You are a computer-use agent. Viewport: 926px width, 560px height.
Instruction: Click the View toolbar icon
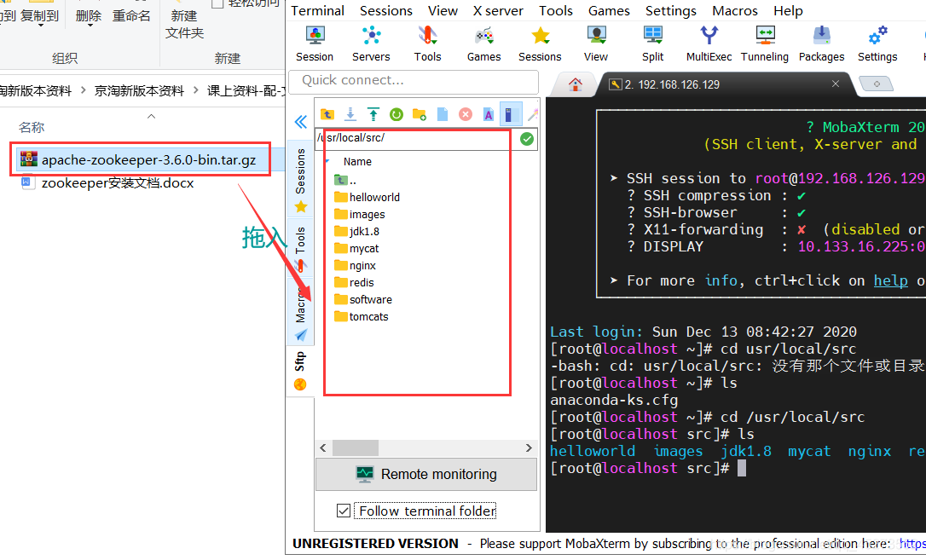tap(596, 43)
